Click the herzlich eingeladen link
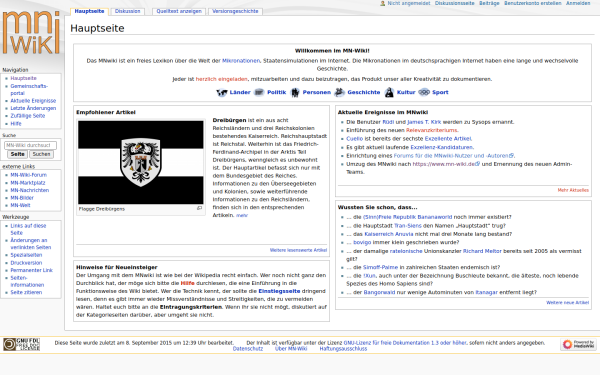The height and width of the screenshot is (375, 600). pos(222,79)
